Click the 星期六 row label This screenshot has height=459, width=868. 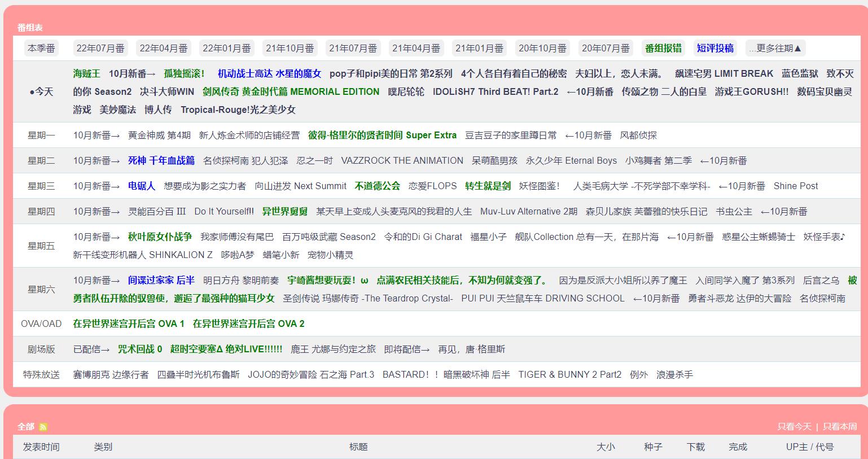42,289
